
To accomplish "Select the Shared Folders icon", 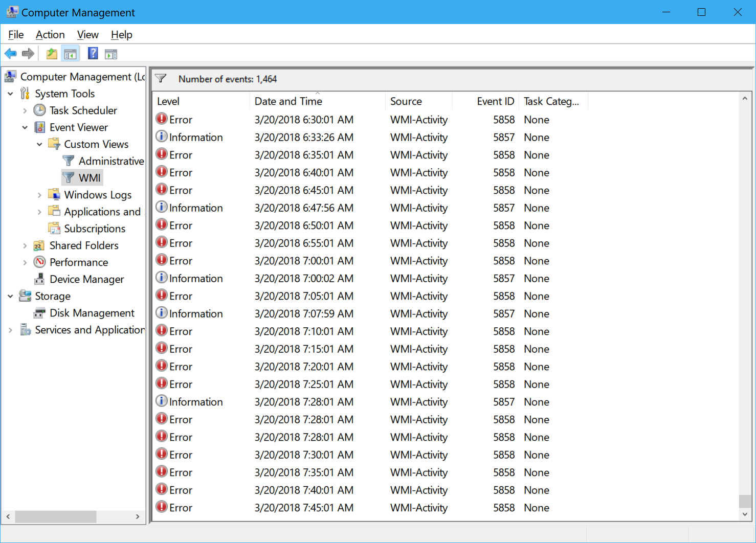I will pos(39,245).
